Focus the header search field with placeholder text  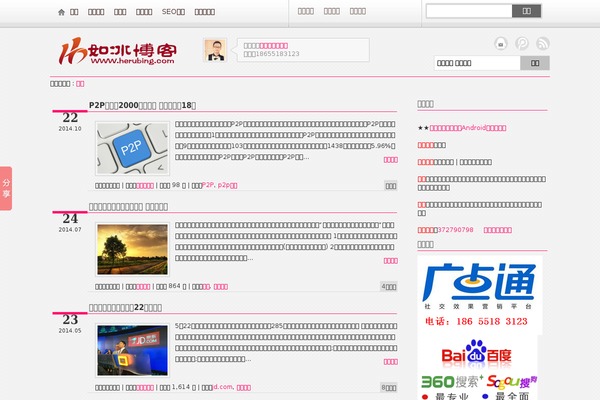click(x=477, y=63)
